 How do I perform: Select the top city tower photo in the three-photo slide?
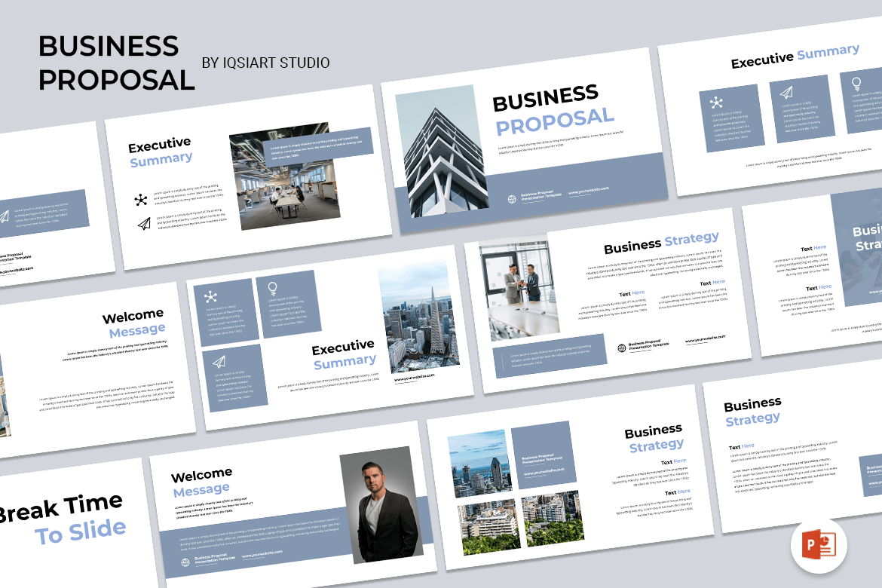pos(479,464)
